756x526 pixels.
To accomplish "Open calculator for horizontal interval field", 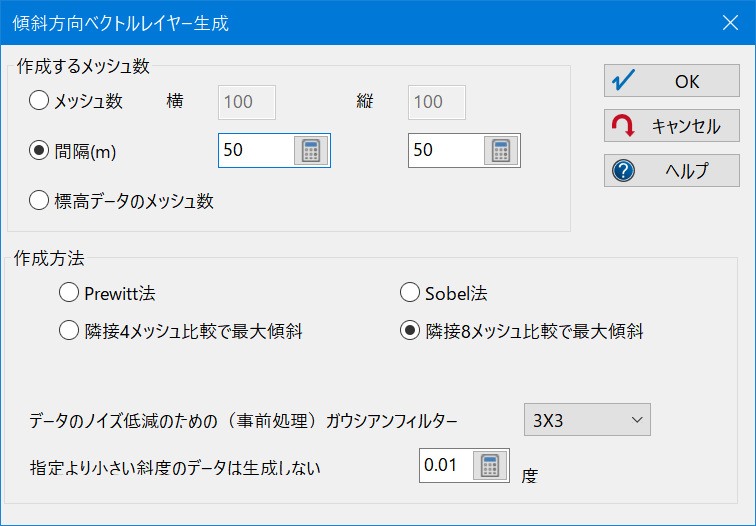I will point(311,150).
